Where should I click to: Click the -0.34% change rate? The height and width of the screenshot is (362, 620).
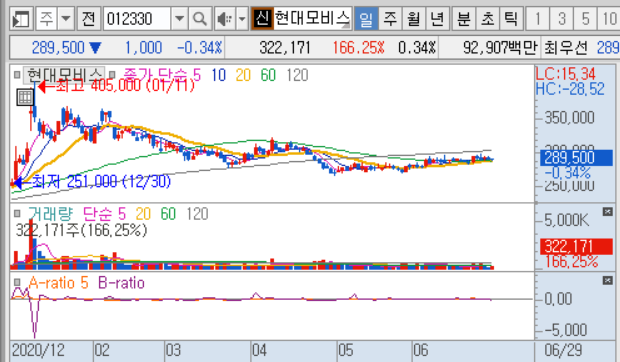[x=200, y=48]
